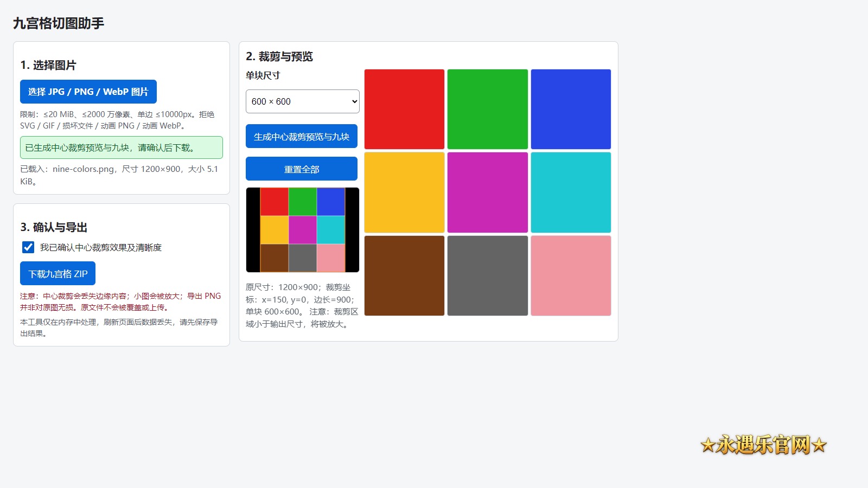Click the 重置全部 button
This screenshot has width=868, height=488.
[302, 169]
